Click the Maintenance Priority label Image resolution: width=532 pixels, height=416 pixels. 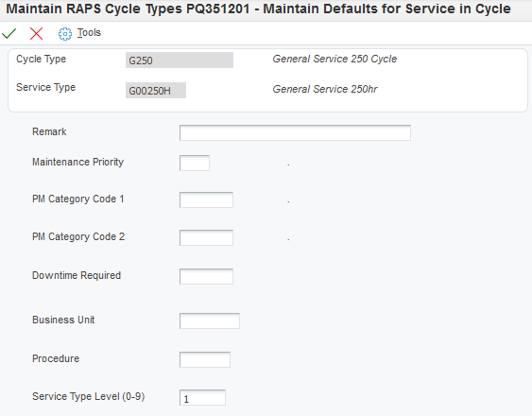(x=78, y=162)
